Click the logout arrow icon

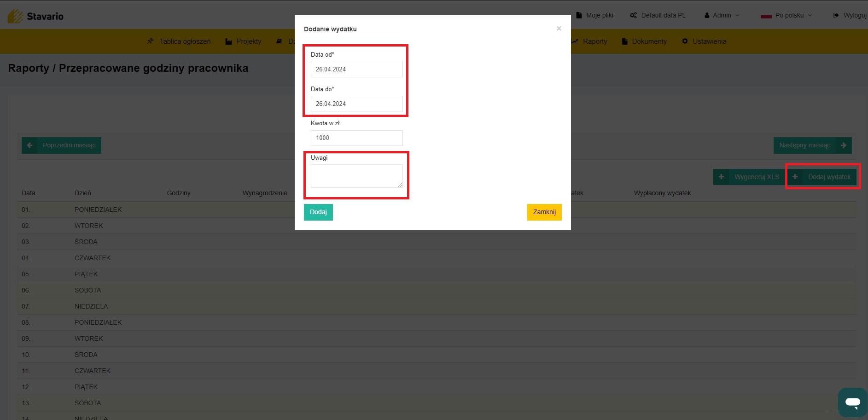(836, 15)
